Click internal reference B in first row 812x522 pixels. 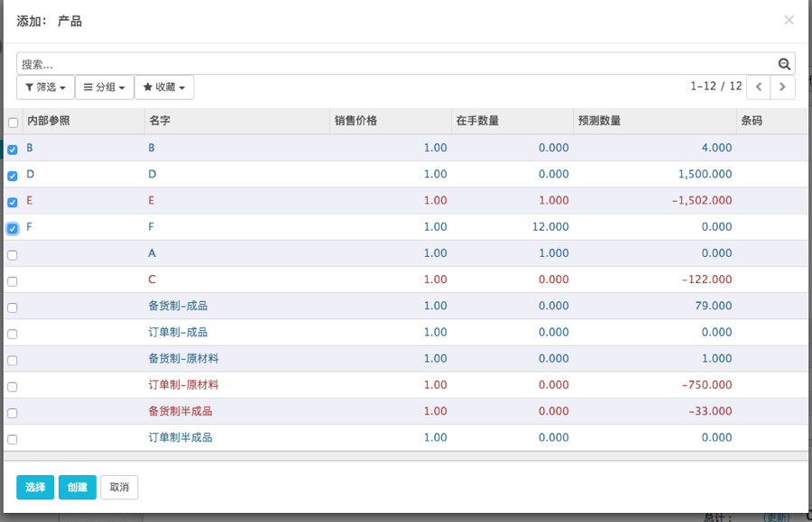point(30,148)
